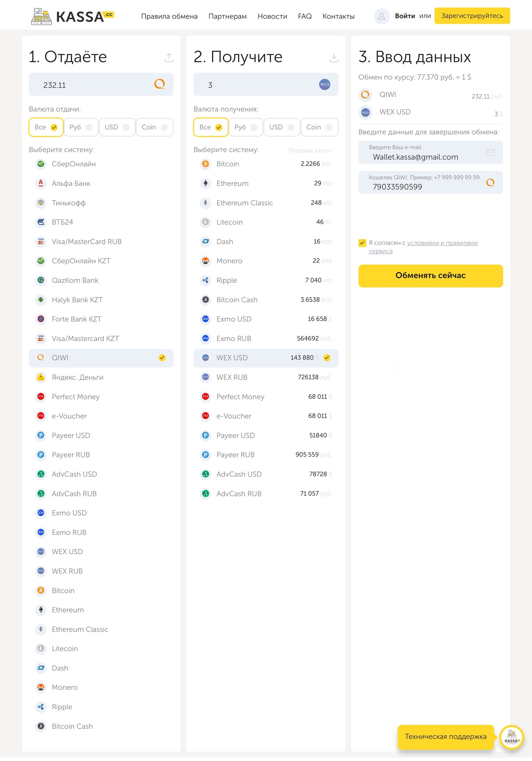Viewport: 532px width, 761px height.
Task: Select the Bitcoin icon in the receive list
Action: pos(206,164)
